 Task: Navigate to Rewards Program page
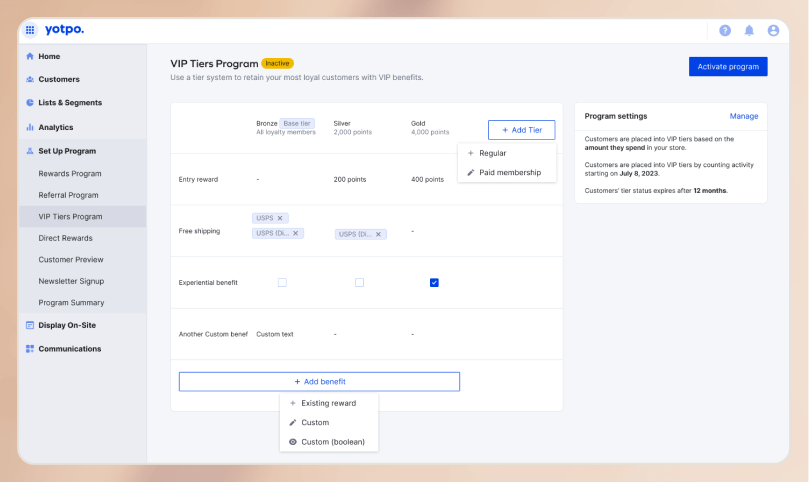[69, 174]
